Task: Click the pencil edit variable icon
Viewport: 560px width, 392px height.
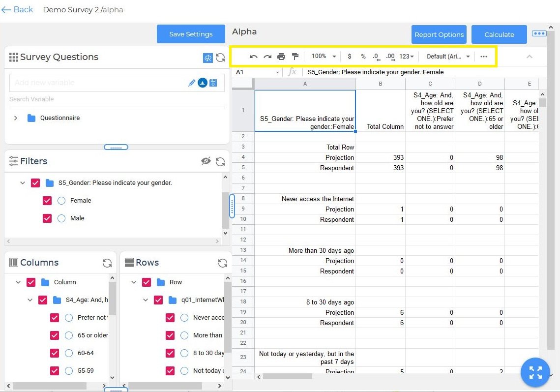Action: [x=192, y=83]
